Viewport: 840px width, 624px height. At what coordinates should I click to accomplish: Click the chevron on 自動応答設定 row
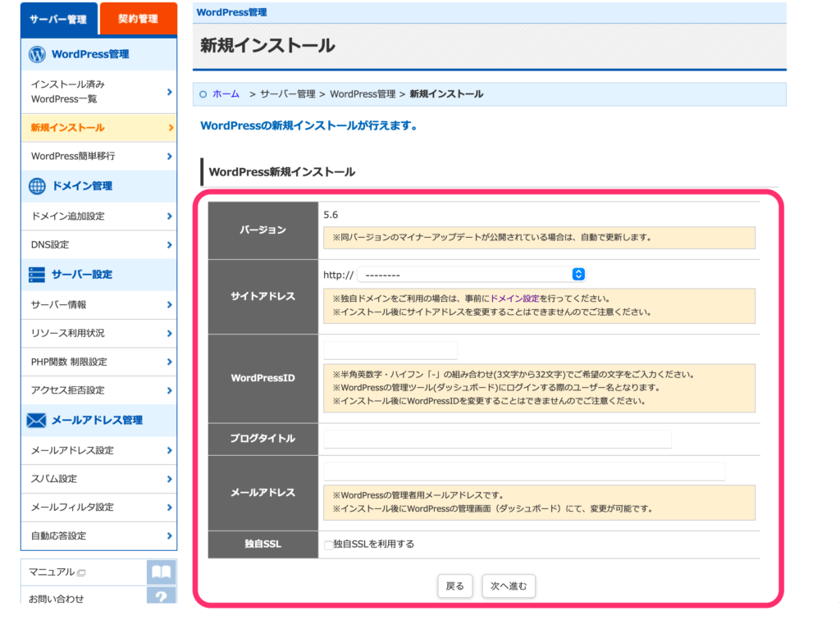click(169, 535)
